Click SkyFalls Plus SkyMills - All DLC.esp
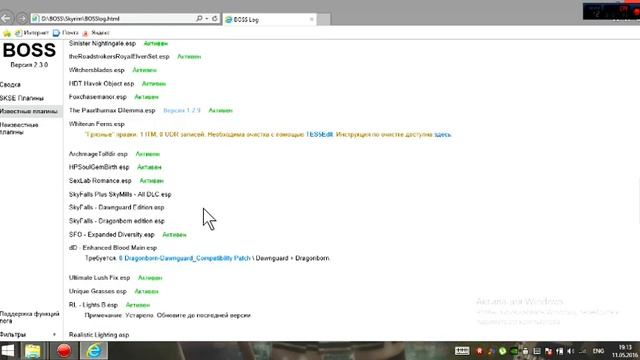 click(120, 194)
